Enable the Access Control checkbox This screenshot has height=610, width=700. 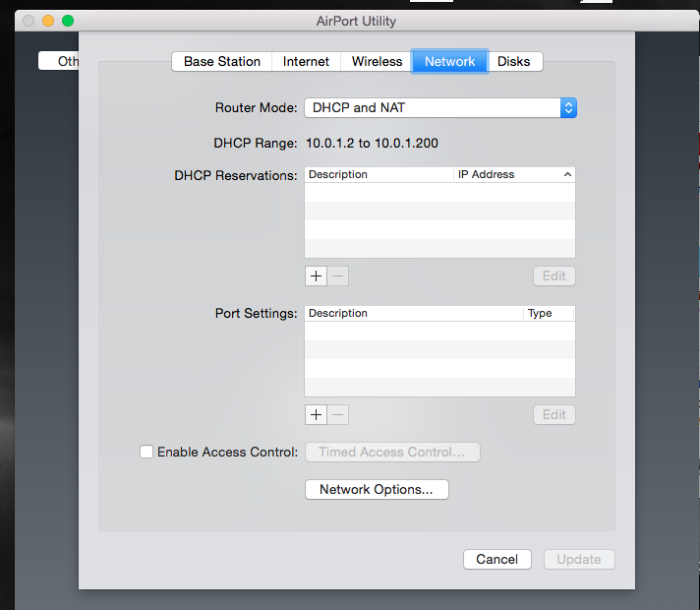click(x=146, y=452)
